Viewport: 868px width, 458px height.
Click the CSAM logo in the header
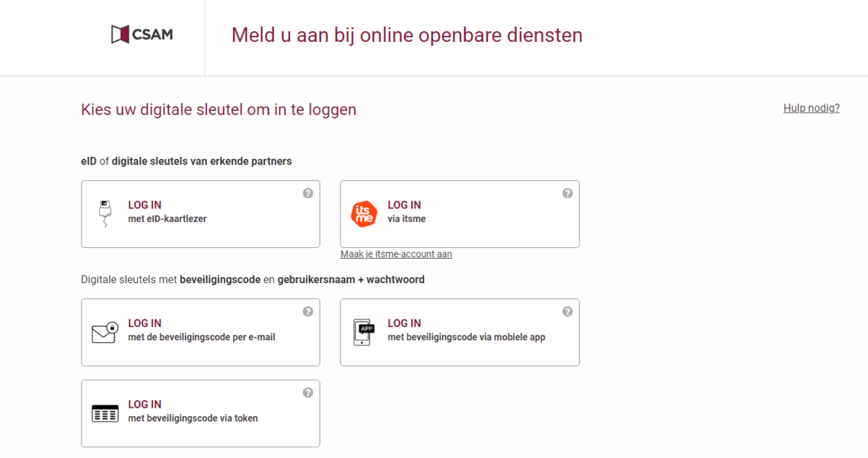(x=142, y=34)
